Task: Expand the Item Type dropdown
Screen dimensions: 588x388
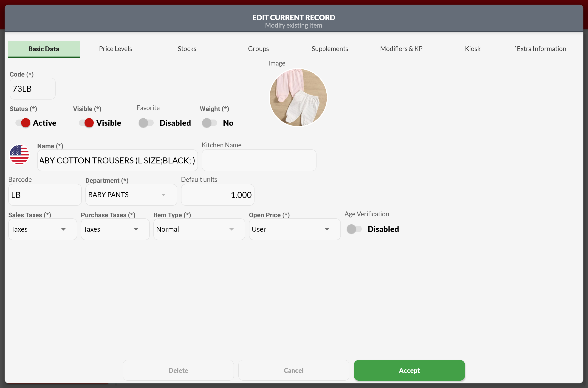Action: coord(199,229)
